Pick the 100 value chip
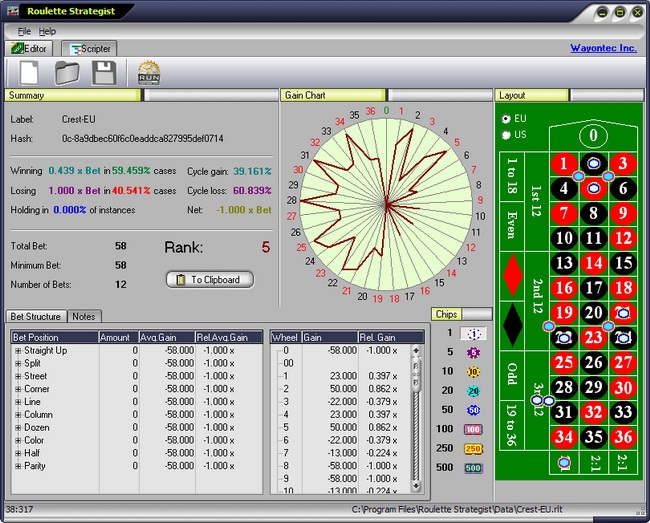 point(473,429)
